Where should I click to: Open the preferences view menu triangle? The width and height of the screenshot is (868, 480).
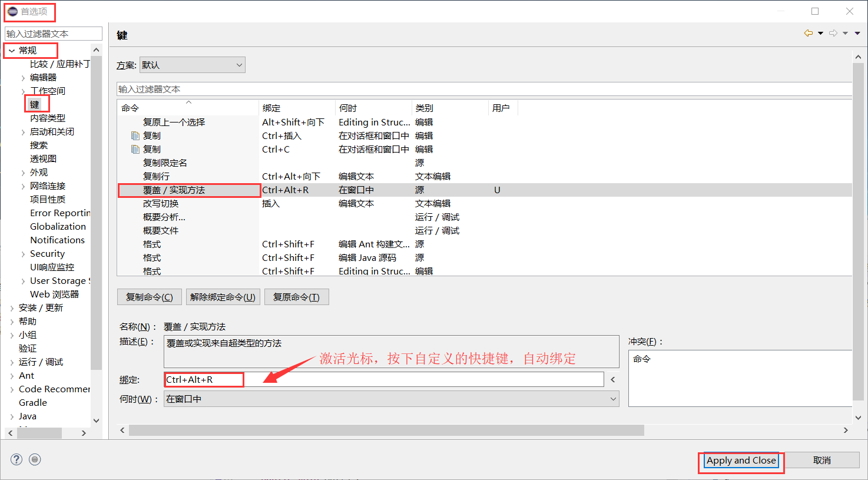pyautogui.click(x=857, y=34)
